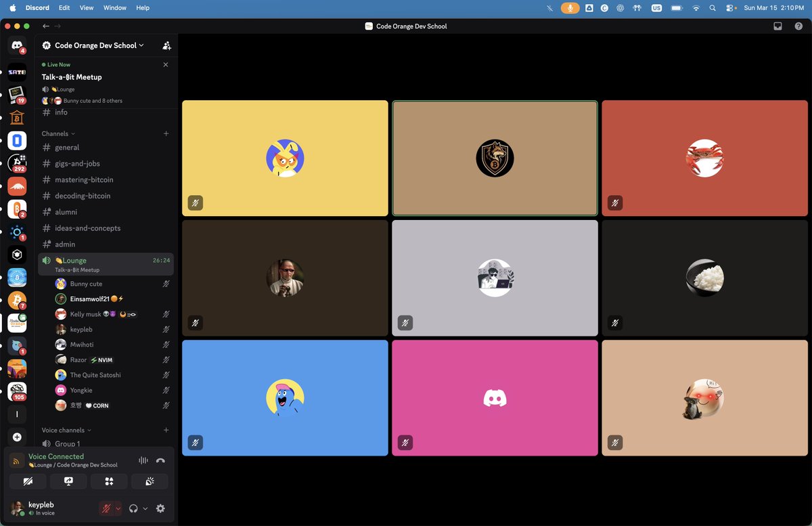The width and height of the screenshot is (812, 526).
Task: Dismiss the Live Now event banner
Action: click(x=166, y=65)
